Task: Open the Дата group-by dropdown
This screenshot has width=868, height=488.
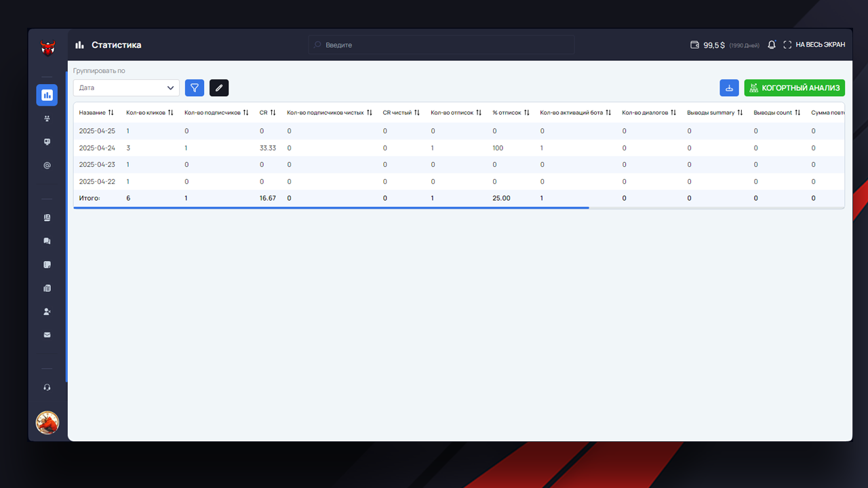Action: [126, 88]
